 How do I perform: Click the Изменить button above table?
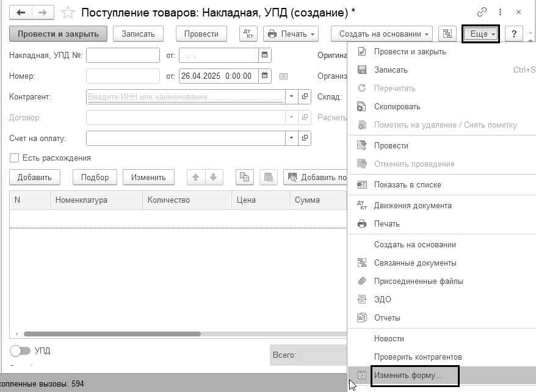148,177
